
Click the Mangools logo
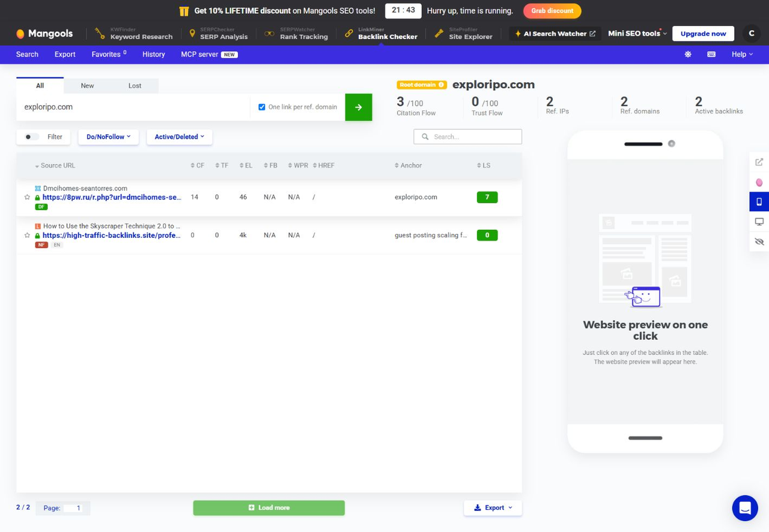44,34
